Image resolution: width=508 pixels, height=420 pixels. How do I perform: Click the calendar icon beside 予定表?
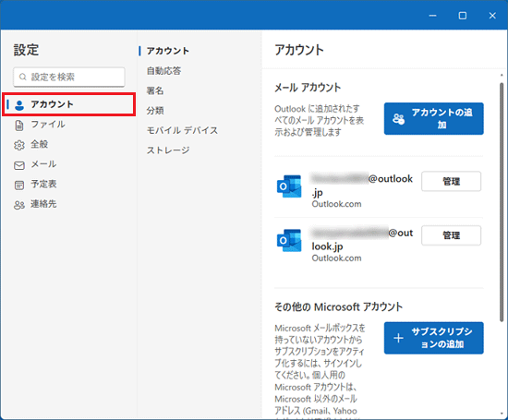(19, 186)
